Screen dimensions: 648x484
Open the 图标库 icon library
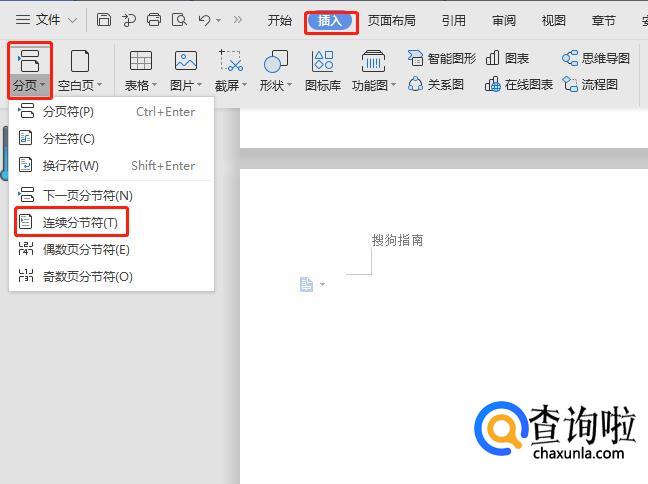tap(322, 69)
